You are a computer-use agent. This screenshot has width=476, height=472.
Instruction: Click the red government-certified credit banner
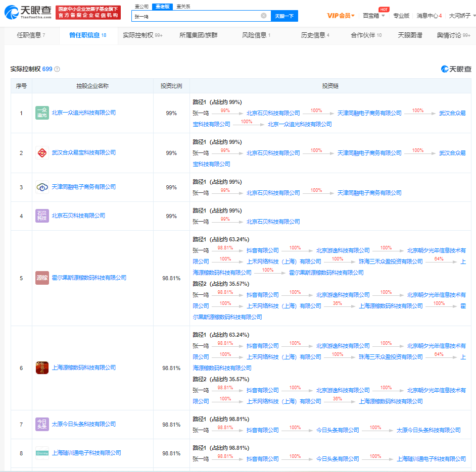[88, 13]
